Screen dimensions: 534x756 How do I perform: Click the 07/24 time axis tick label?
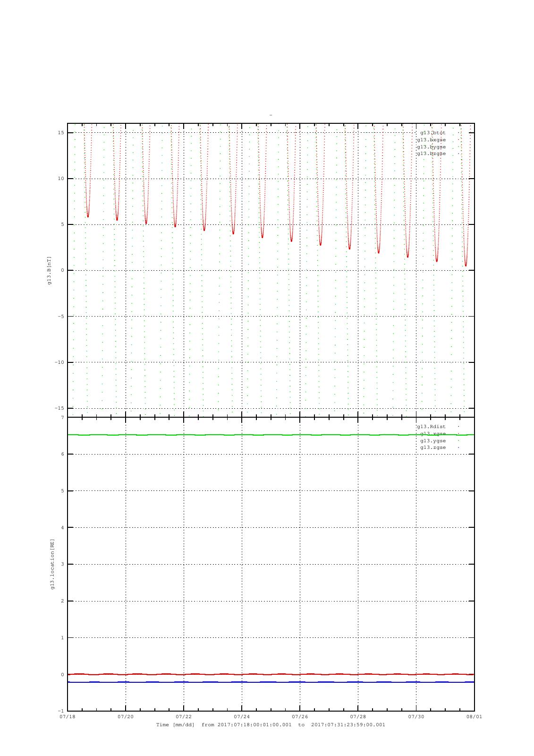tap(242, 716)
